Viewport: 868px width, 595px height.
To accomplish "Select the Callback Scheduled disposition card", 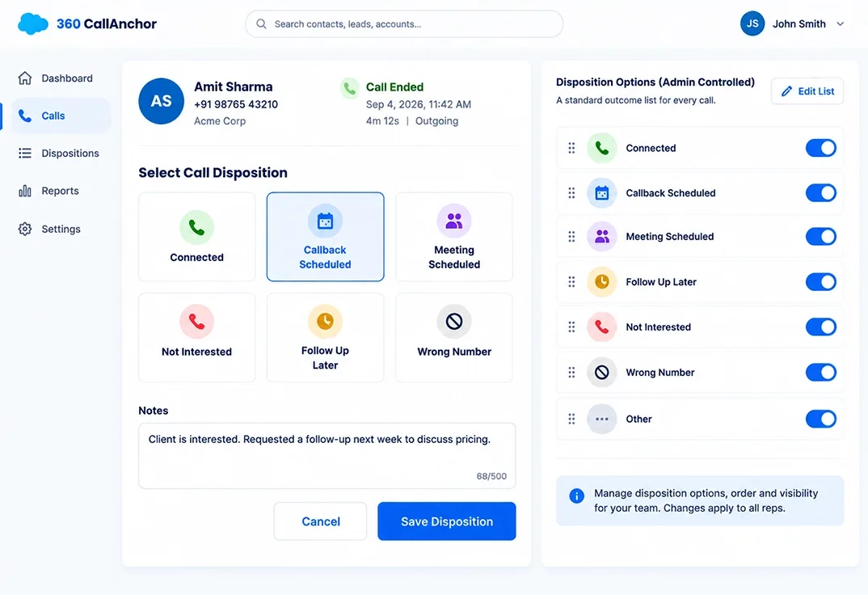I will pyautogui.click(x=326, y=237).
